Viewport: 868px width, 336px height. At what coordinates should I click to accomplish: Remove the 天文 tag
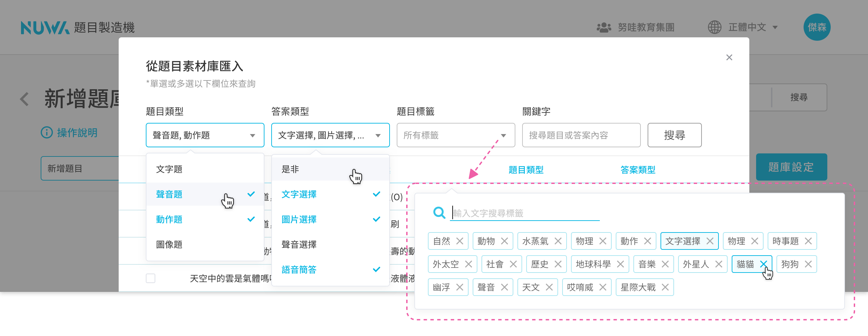click(549, 287)
